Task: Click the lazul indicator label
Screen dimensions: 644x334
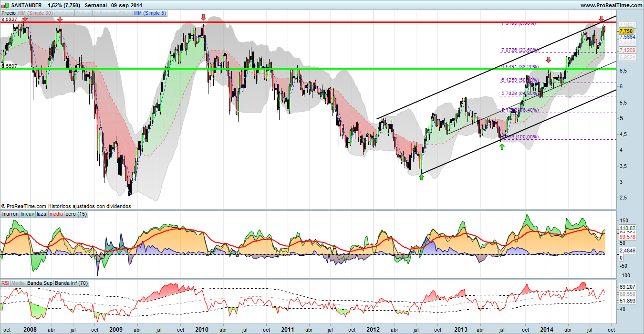Action: pos(42,214)
